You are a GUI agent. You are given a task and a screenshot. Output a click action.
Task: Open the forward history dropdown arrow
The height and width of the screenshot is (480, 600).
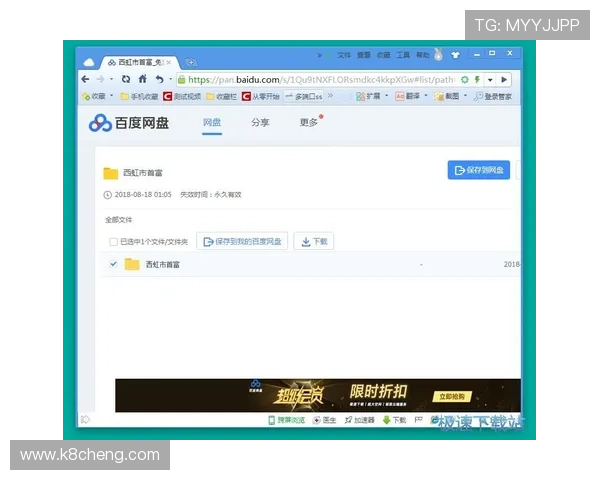tap(111, 80)
